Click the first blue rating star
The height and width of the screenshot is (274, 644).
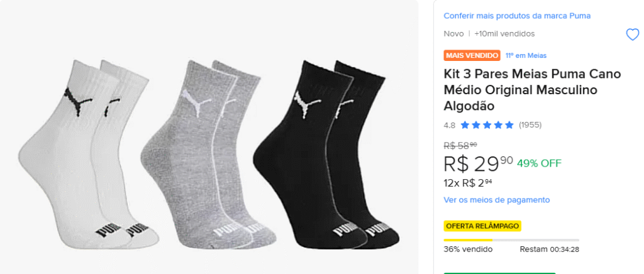[x=465, y=125]
